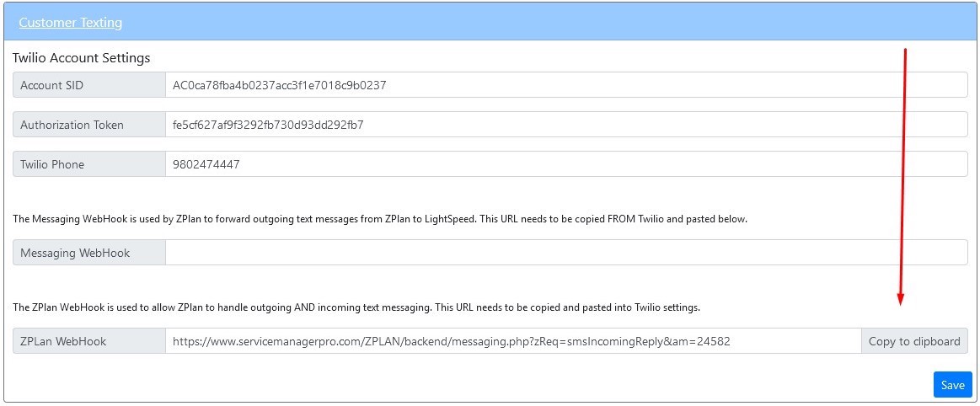Click the capitalized AND in ZPlan description
Image resolution: width=980 pixels, height=406 pixels.
pyautogui.click(x=304, y=307)
